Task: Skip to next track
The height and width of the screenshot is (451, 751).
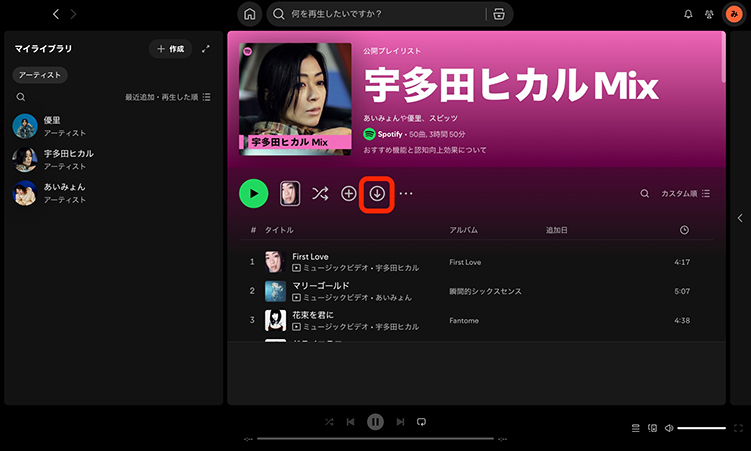Action: click(400, 422)
